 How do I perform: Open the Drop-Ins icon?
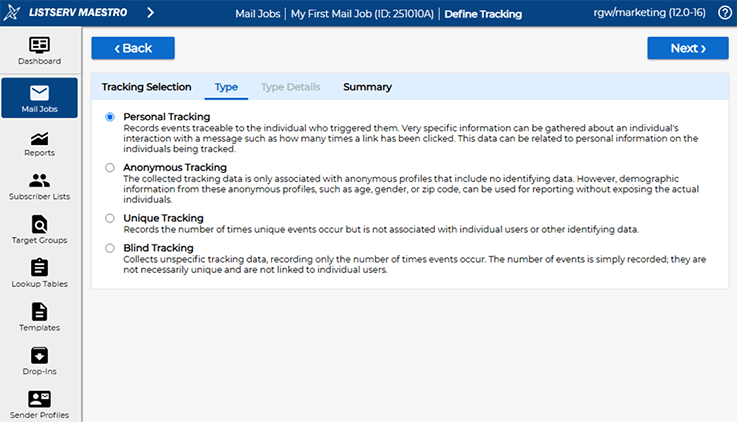click(39, 355)
